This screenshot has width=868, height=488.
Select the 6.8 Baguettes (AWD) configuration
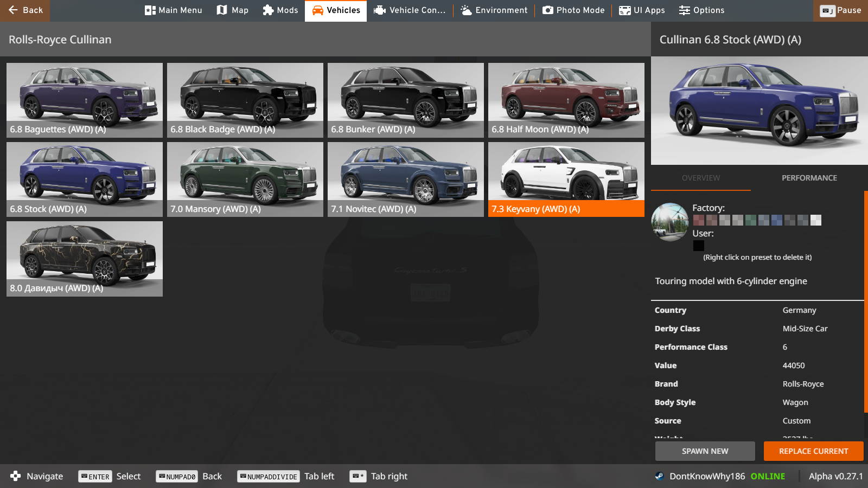click(85, 100)
